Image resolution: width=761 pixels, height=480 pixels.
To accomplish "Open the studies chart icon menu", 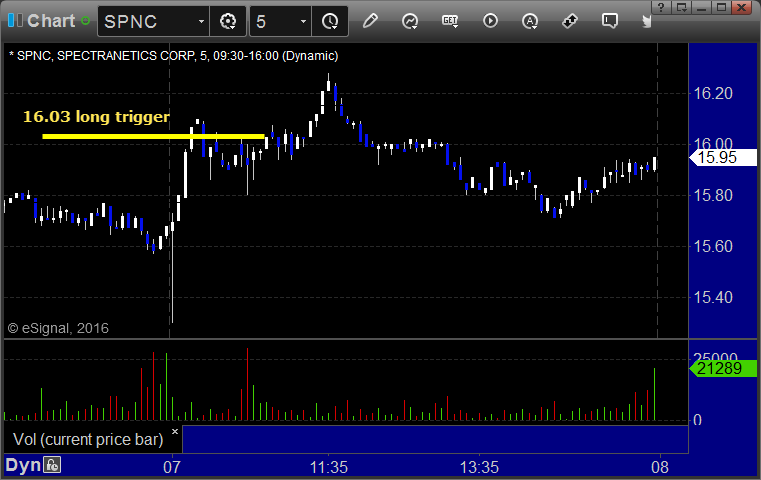I will pos(410,21).
